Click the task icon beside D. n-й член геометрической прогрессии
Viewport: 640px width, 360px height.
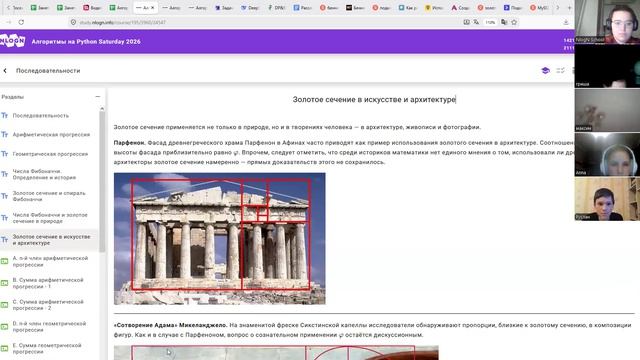4,327
